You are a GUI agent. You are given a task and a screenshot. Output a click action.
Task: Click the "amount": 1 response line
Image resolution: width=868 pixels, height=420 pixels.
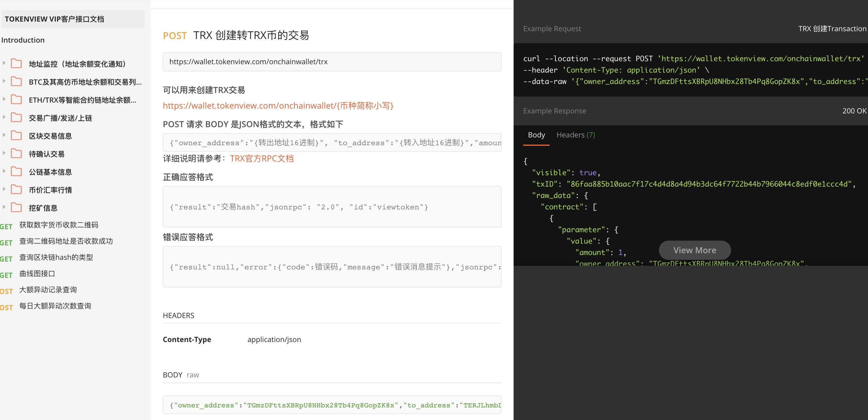coord(600,252)
